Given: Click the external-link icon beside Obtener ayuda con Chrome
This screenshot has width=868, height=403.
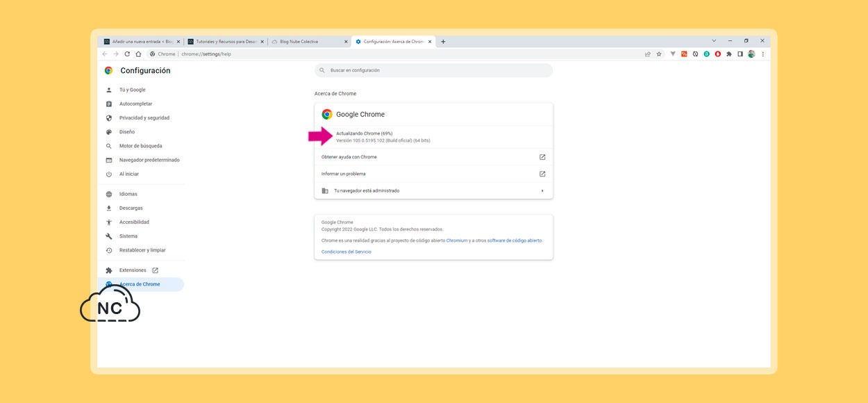Looking at the screenshot, I should pos(542,157).
